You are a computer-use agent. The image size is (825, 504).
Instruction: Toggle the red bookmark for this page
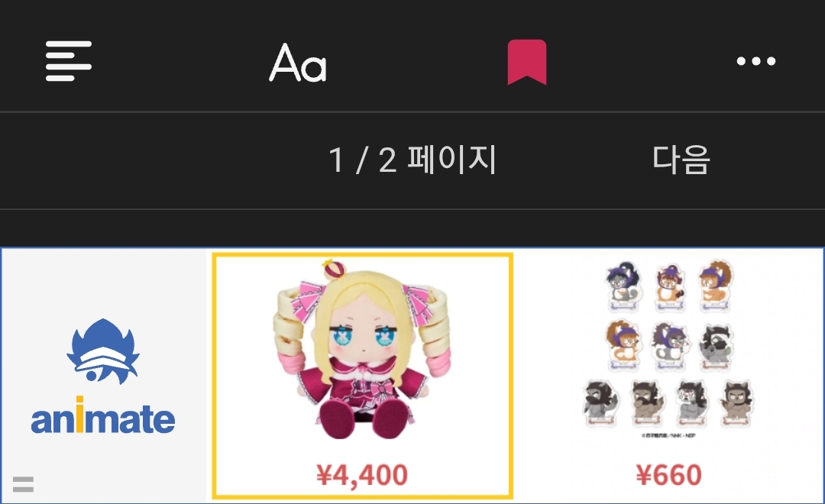526,62
